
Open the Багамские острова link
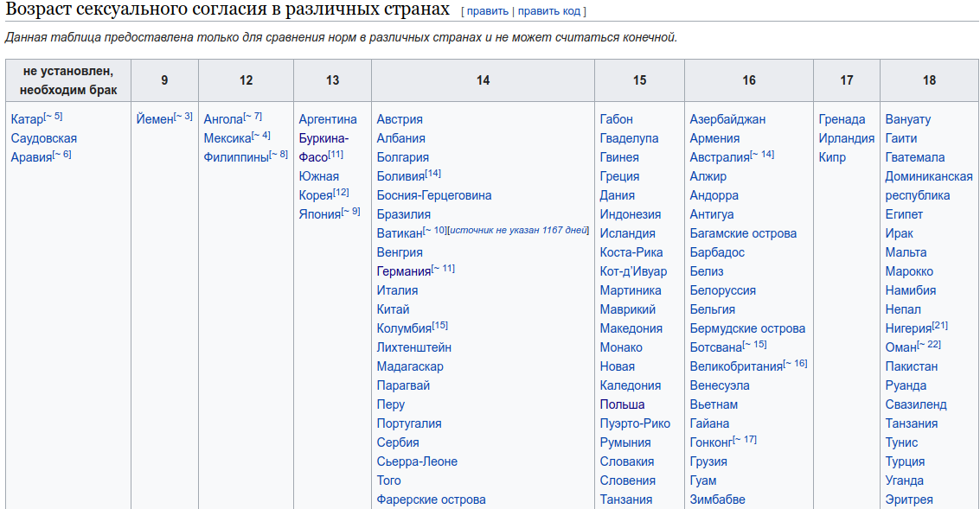pos(743,233)
